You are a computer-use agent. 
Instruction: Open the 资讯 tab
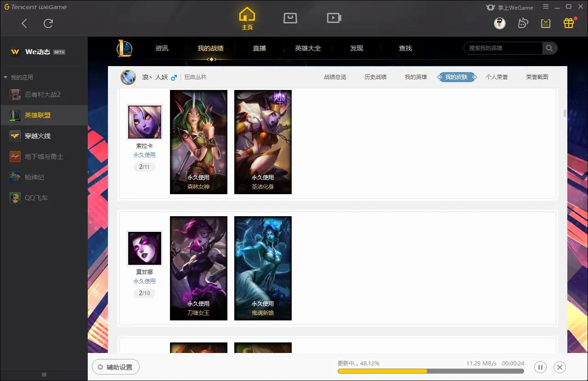coord(162,48)
